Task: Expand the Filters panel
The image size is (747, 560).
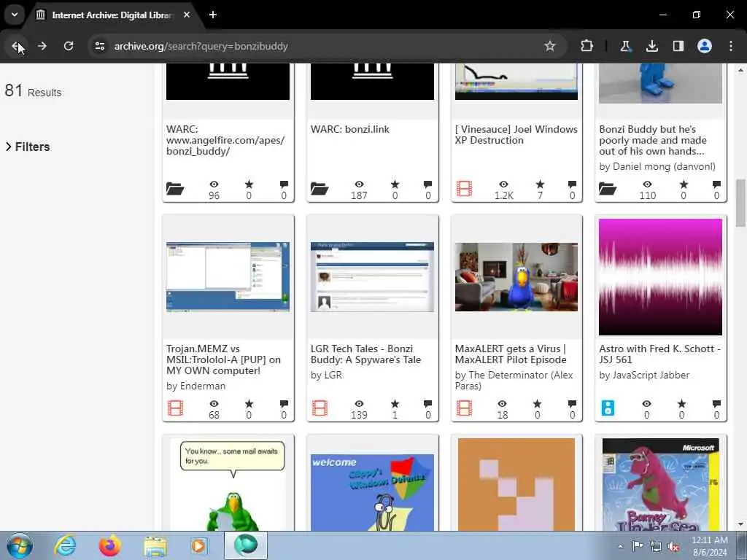Action: tap(28, 147)
